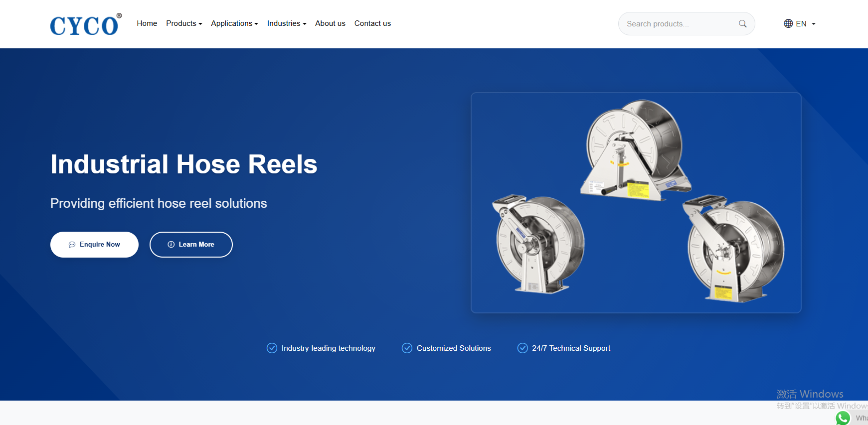Click the info icon in Learn More

tap(171, 245)
